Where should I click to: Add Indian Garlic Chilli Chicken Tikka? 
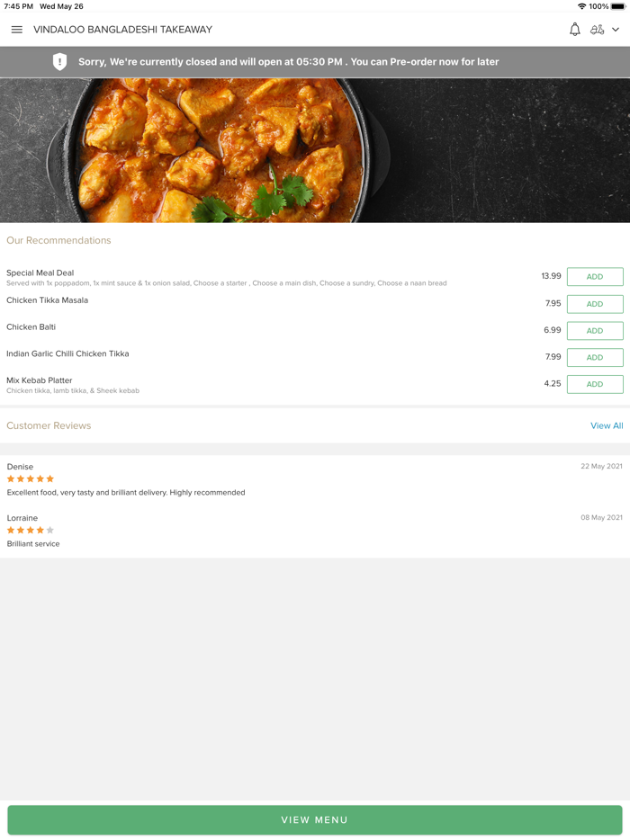tap(595, 357)
